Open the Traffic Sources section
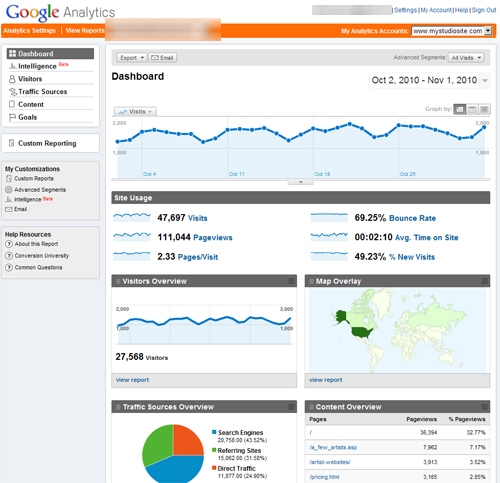The image size is (500, 483). (43, 92)
